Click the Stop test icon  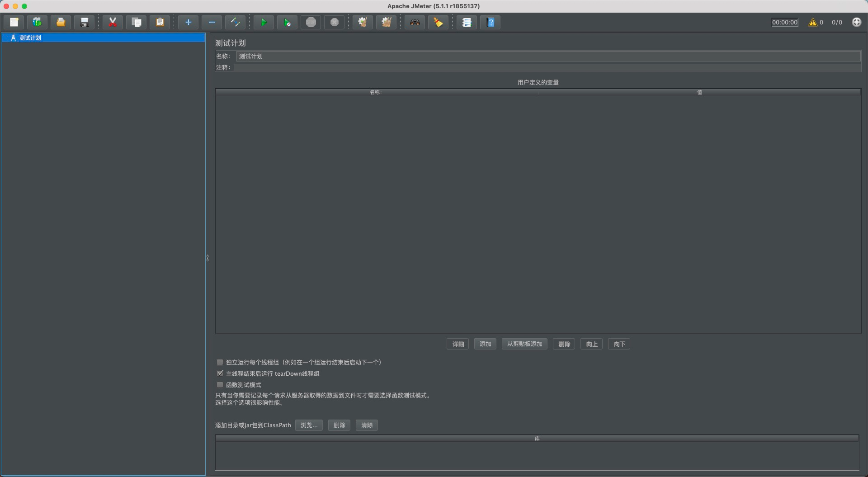[311, 22]
